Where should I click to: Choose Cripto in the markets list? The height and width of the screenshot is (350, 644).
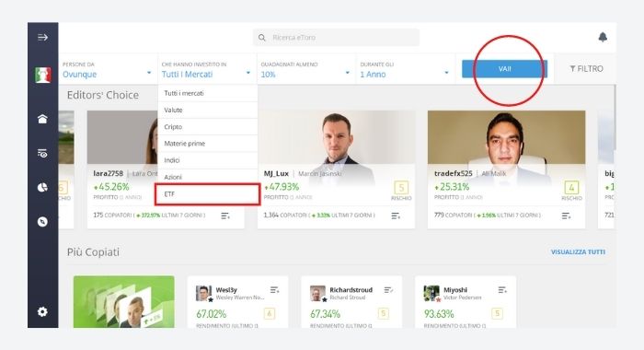click(207, 127)
